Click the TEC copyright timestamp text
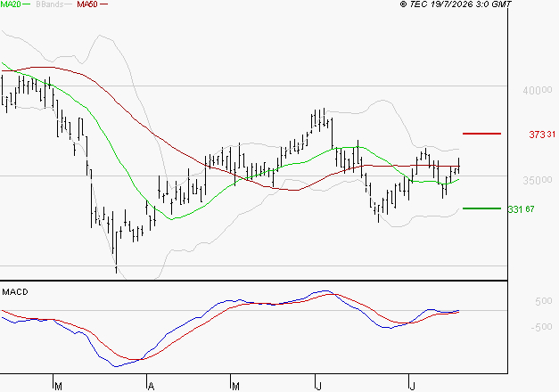 456,4
